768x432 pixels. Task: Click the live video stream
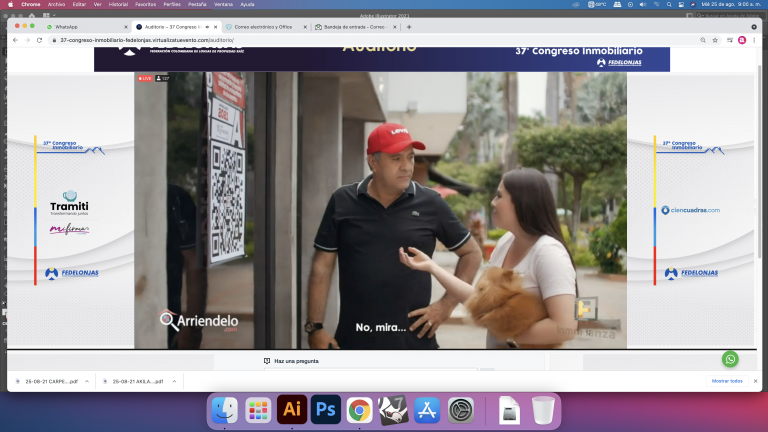(381, 211)
